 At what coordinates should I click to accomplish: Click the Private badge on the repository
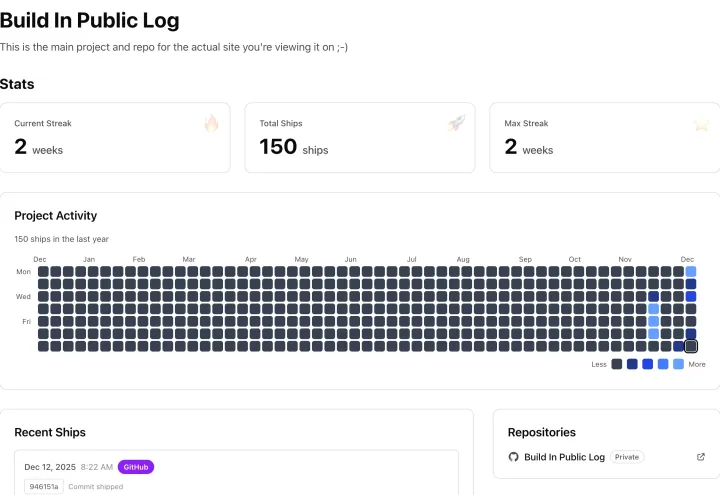(627, 457)
